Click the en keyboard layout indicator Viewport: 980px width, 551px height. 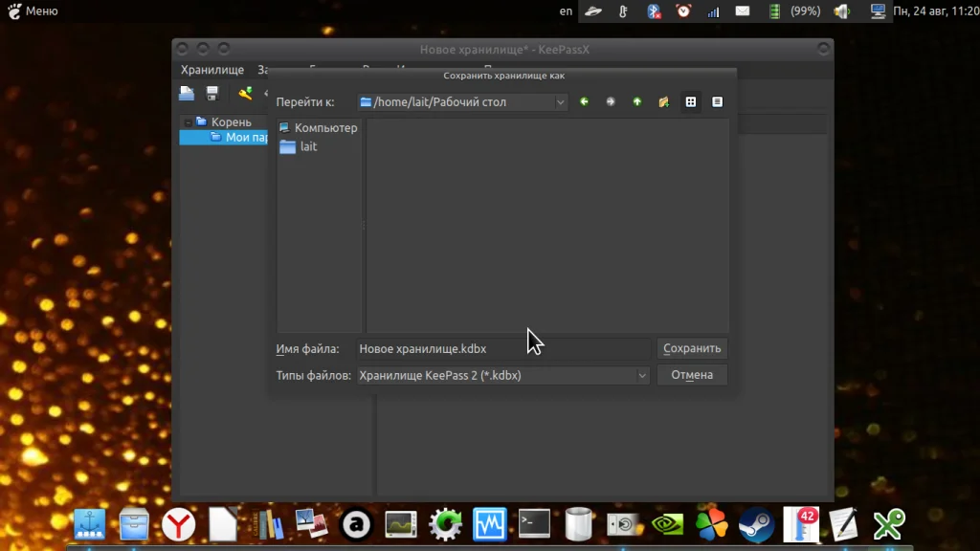tap(566, 11)
